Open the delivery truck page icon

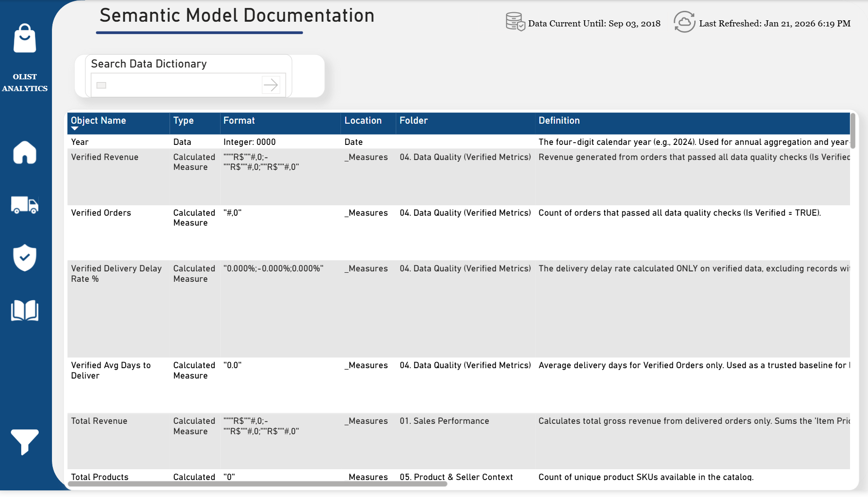point(25,205)
